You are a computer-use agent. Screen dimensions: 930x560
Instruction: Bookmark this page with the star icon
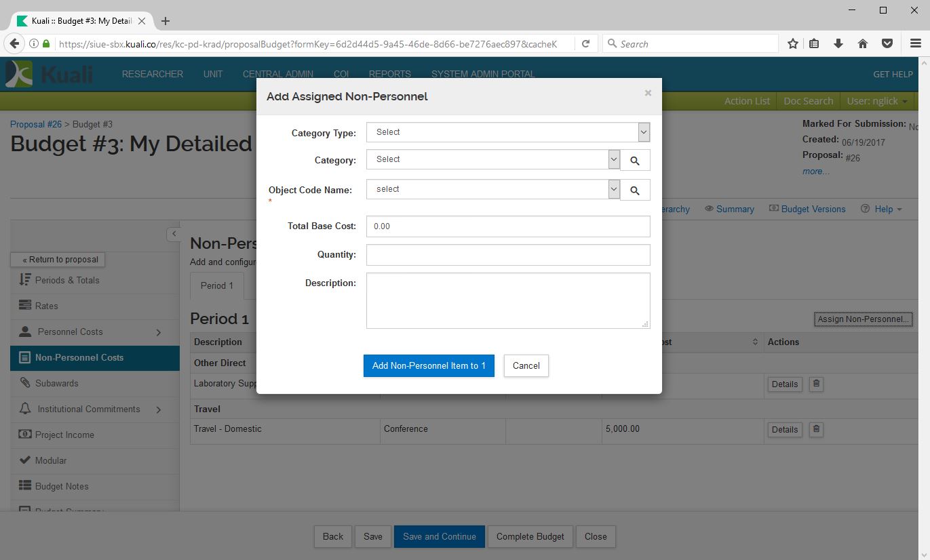(792, 43)
